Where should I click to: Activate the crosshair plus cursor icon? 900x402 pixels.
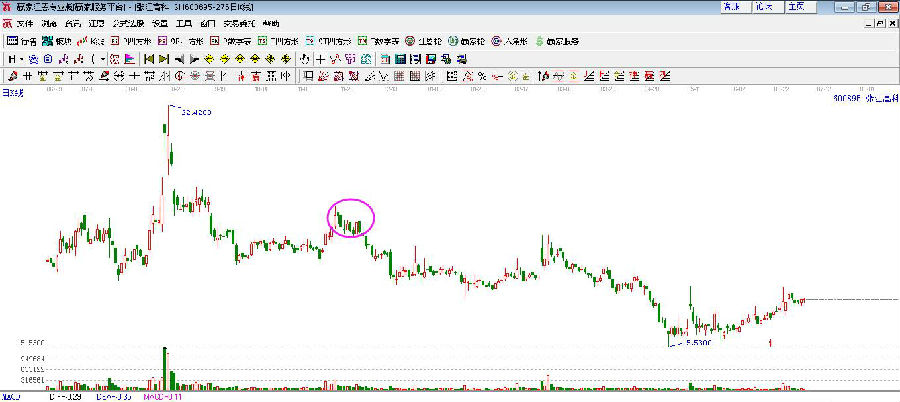(320, 59)
